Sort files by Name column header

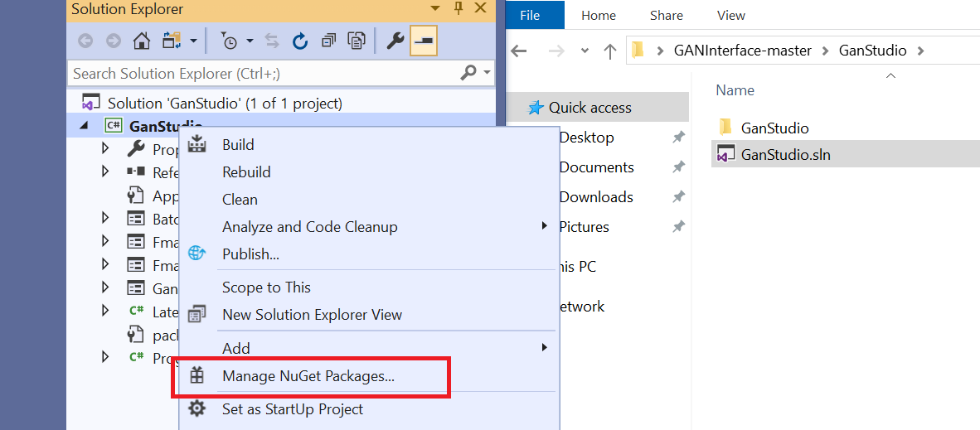pyautogui.click(x=735, y=90)
